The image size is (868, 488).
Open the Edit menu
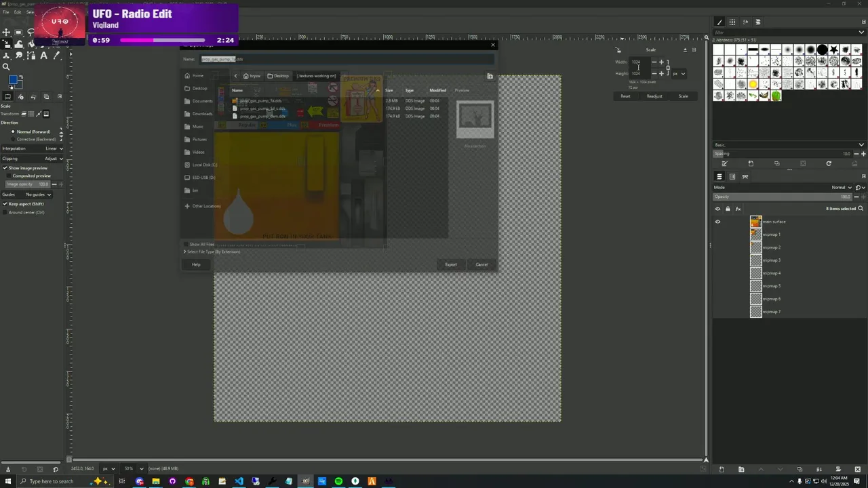click(x=18, y=12)
